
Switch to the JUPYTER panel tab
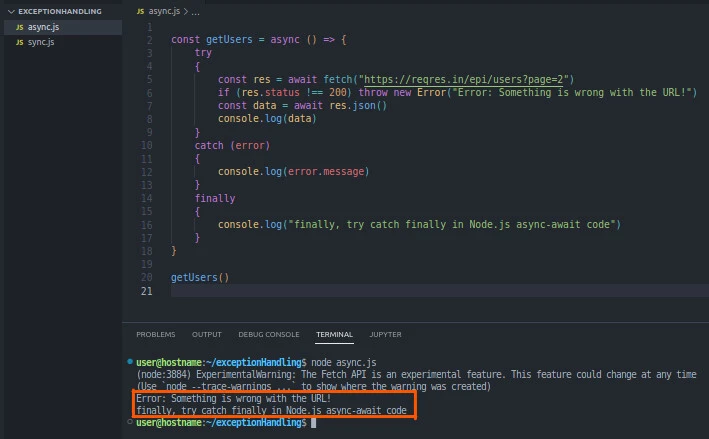point(385,334)
